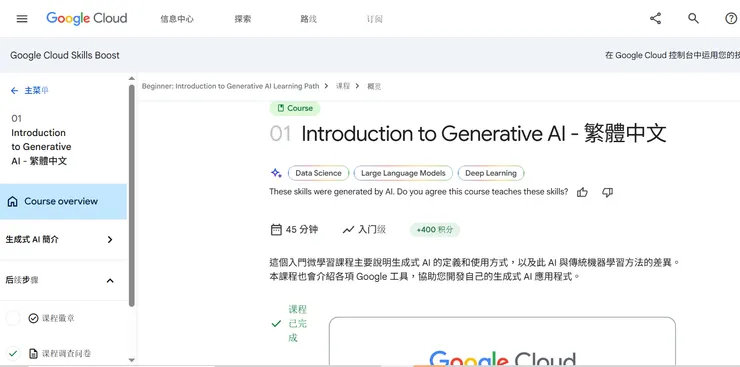Click the thumbs up icon

click(582, 192)
